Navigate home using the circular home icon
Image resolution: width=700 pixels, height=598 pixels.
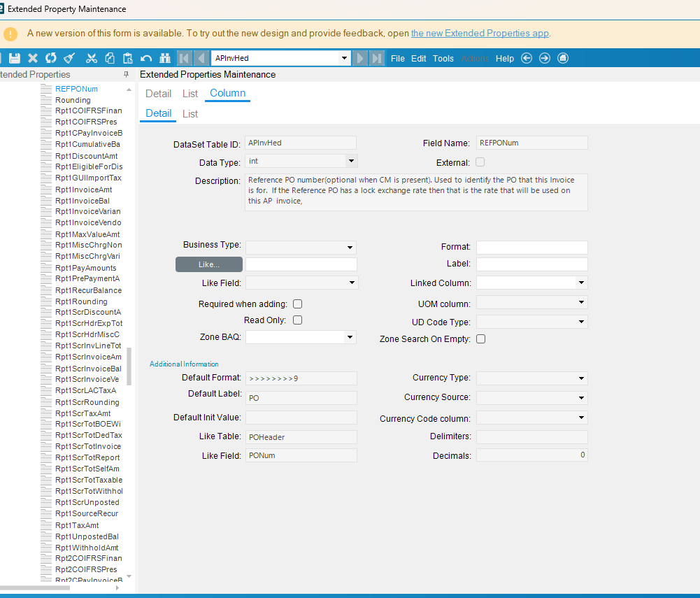[563, 58]
